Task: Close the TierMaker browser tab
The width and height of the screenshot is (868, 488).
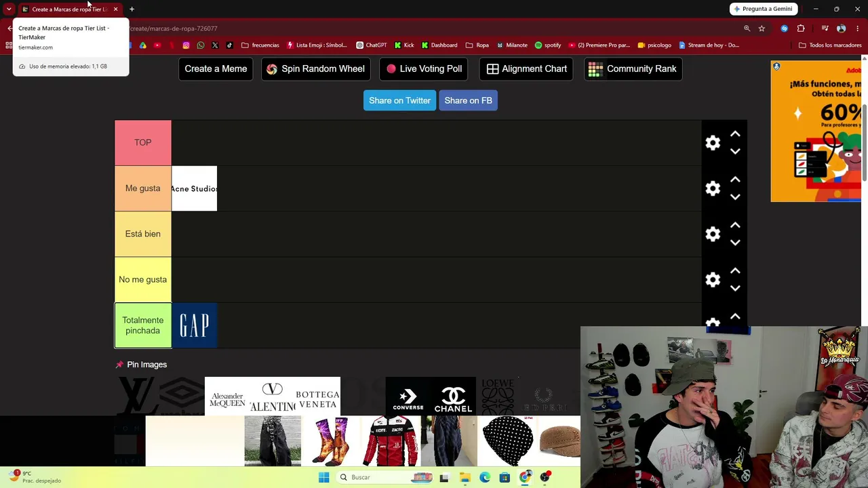Action: point(115,9)
